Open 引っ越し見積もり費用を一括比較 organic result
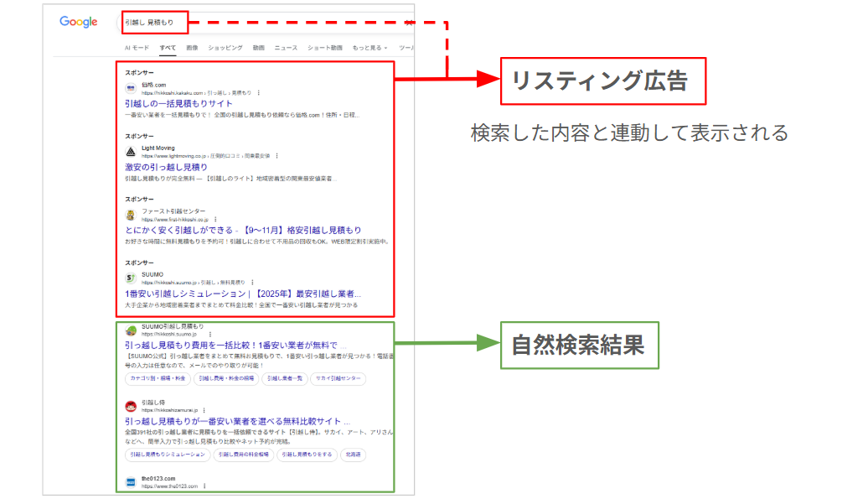 230,345
